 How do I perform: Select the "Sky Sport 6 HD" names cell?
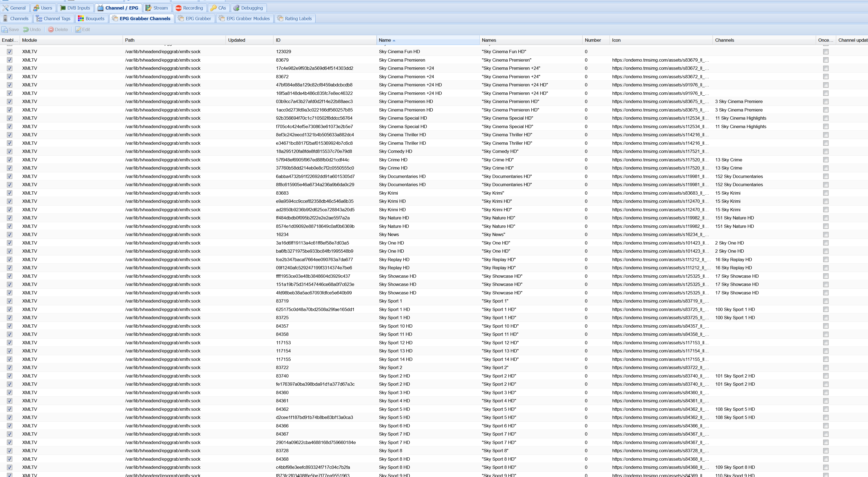coord(531,426)
